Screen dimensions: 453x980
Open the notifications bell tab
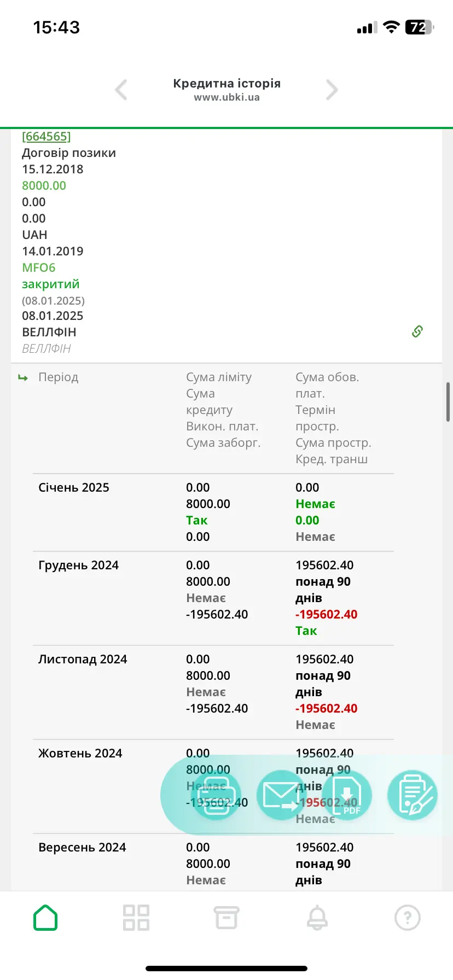click(x=317, y=917)
